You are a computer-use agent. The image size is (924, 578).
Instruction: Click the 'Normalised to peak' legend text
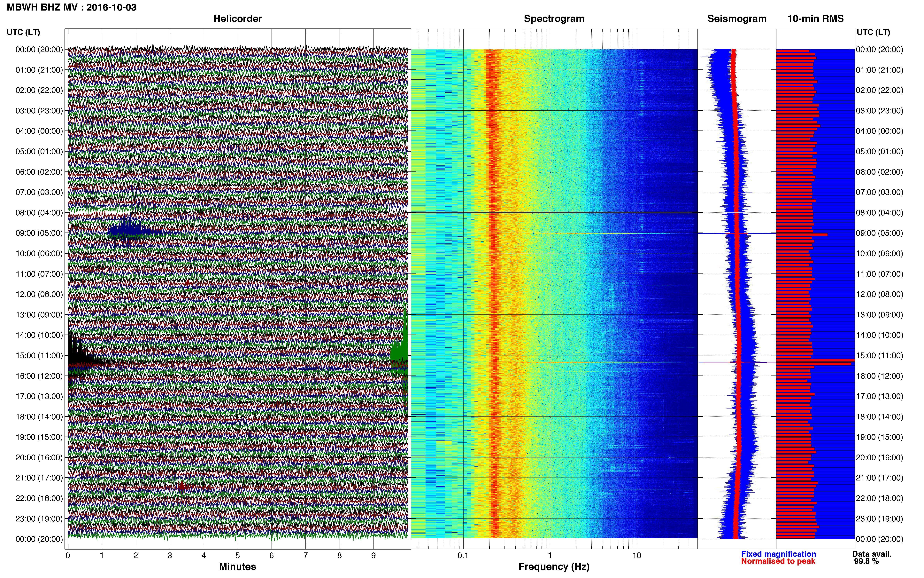point(778,561)
